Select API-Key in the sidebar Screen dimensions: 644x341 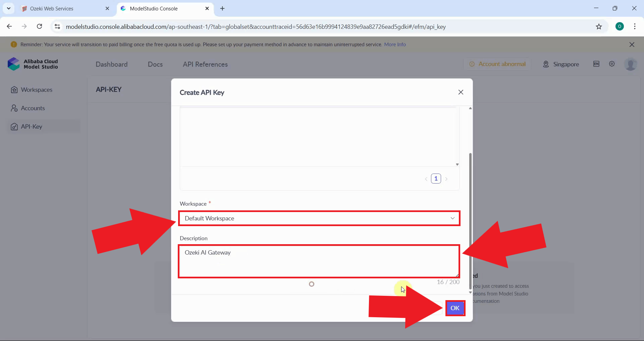pos(32,127)
